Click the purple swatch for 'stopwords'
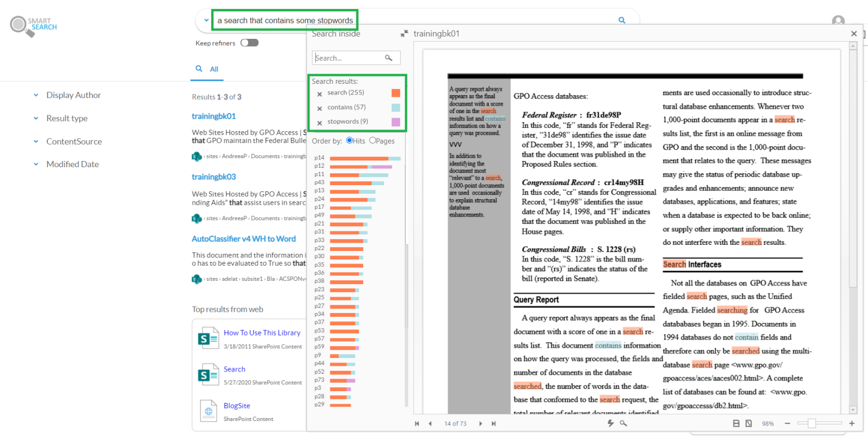Viewport: 868px width, 439px height. pos(396,122)
